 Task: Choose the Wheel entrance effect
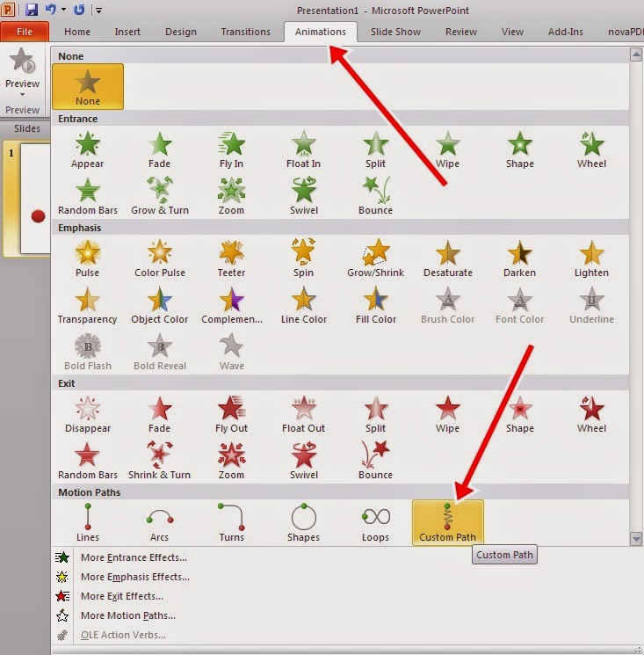click(x=591, y=149)
